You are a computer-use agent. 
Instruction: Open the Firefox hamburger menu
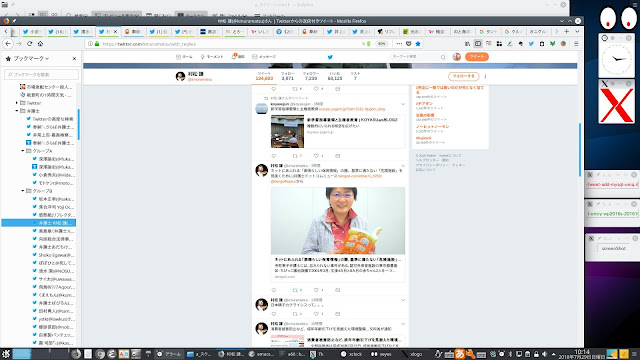(x=576, y=44)
